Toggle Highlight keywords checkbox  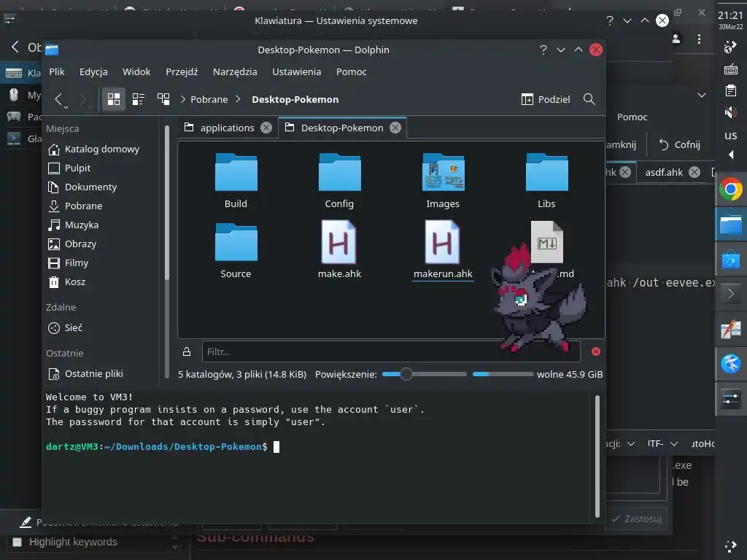pyautogui.click(x=18, y=542)
